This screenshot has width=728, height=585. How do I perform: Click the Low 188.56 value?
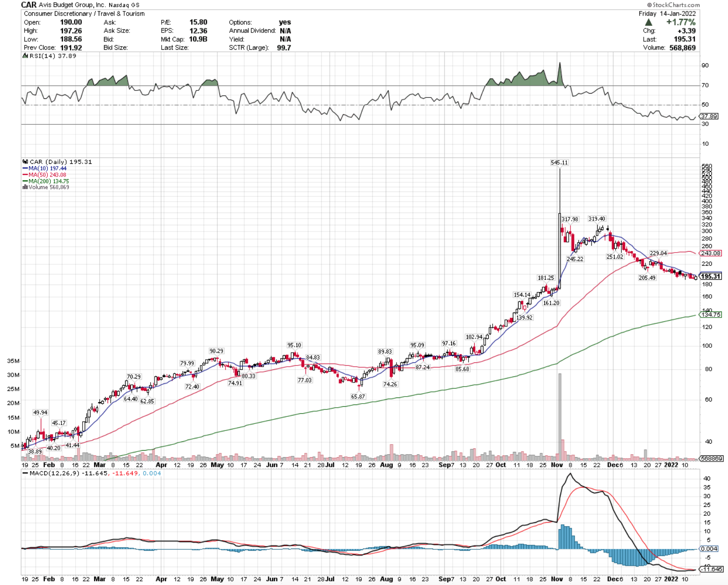[71, 39]
